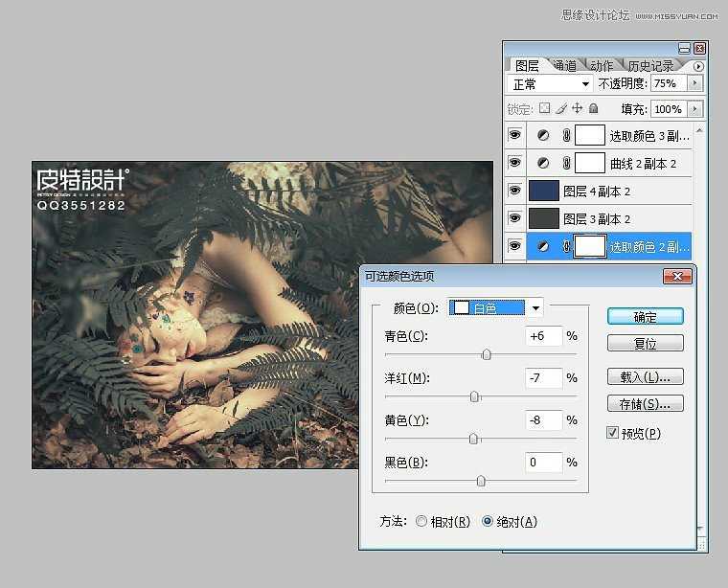Select the 绝对 absolute method radio button
The height and width of the screenshot is (588, 728).
pyautogui.click(x=487, y=521)
